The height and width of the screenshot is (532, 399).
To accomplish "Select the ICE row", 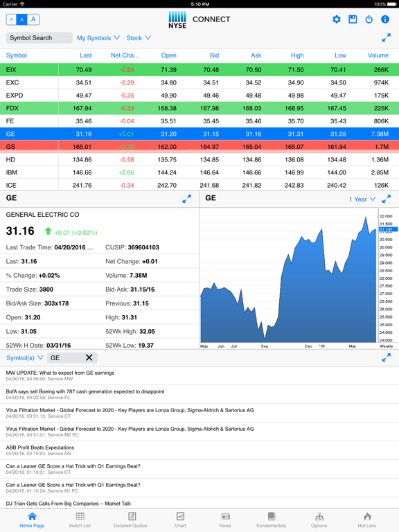I will (199, 185).
